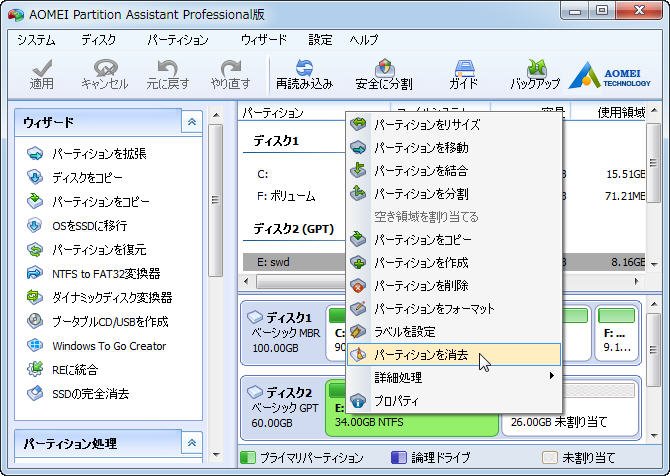The width and height of the screenshot is (670, 476).
Task: Click the パーティションを拡張 wizard icon
Action: 35,153
